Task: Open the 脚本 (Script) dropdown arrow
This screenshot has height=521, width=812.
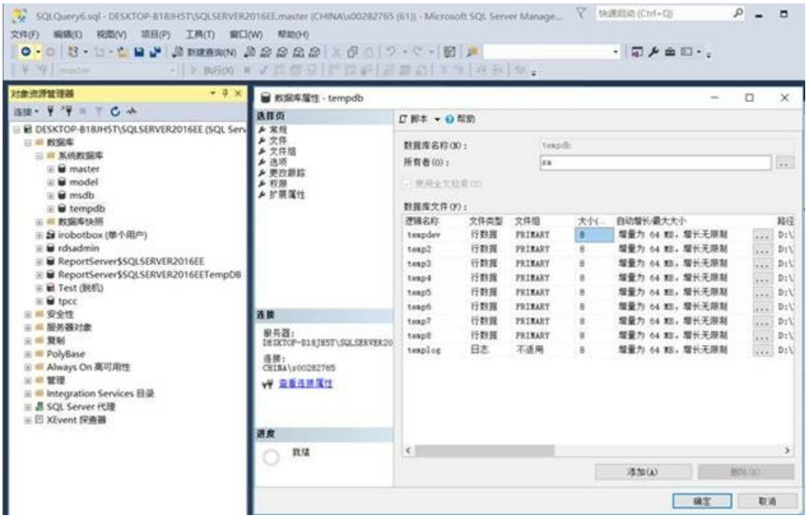Action: tap(437, 119)
